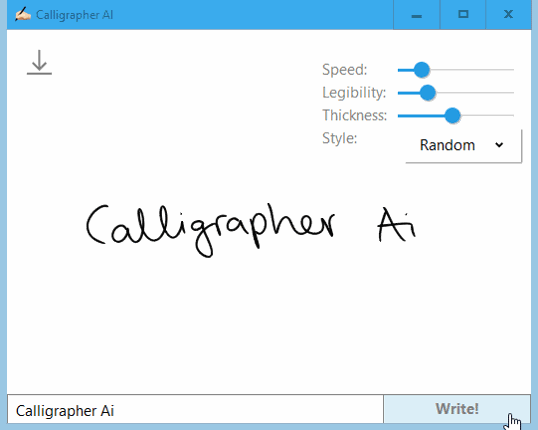Close the Calligrapher AI window
The image size is (538, 430).
[508, 15]
